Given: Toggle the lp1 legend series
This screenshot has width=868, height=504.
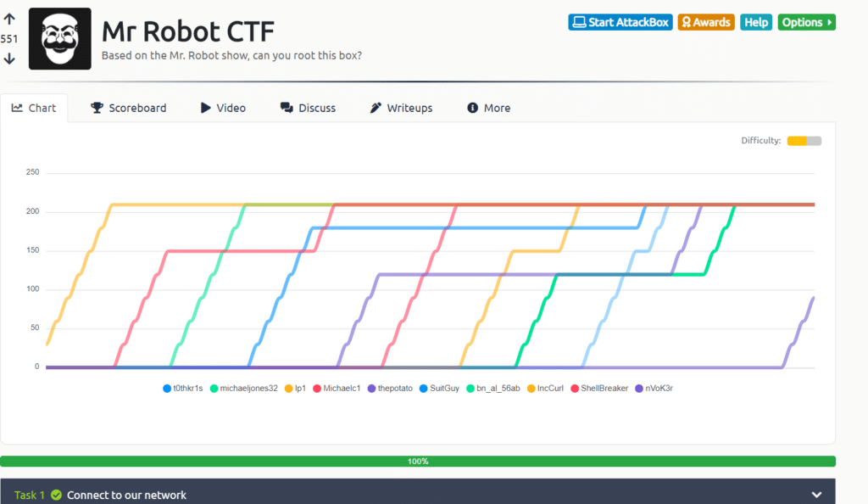Looking at the screenshot, I should (x=295, y=389).
